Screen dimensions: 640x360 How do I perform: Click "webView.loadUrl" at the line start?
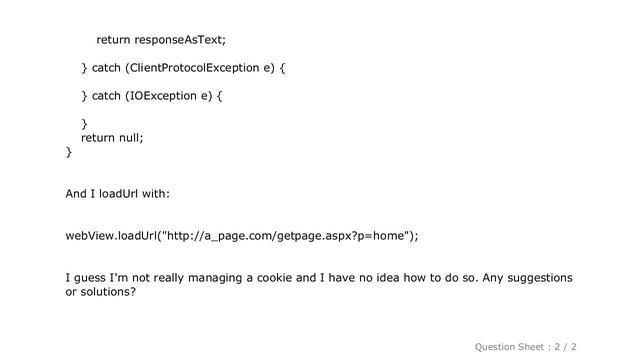pyautogui.click(x=111, y=236)
